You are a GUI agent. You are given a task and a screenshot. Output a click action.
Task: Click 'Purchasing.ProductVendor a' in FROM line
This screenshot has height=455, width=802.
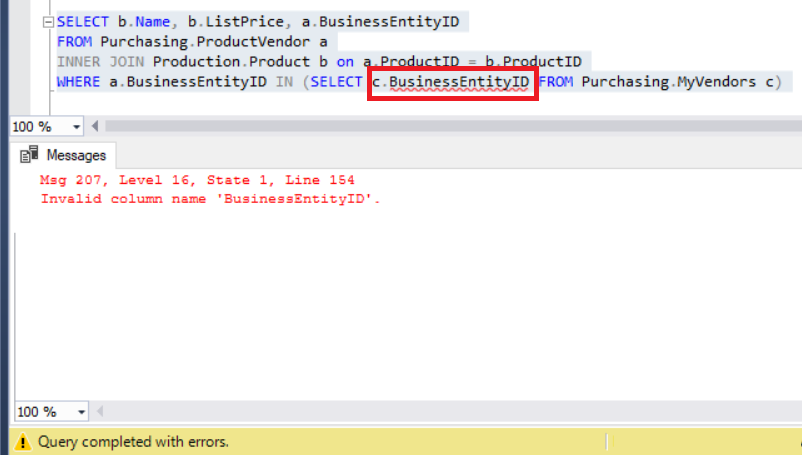coord(214,42)
